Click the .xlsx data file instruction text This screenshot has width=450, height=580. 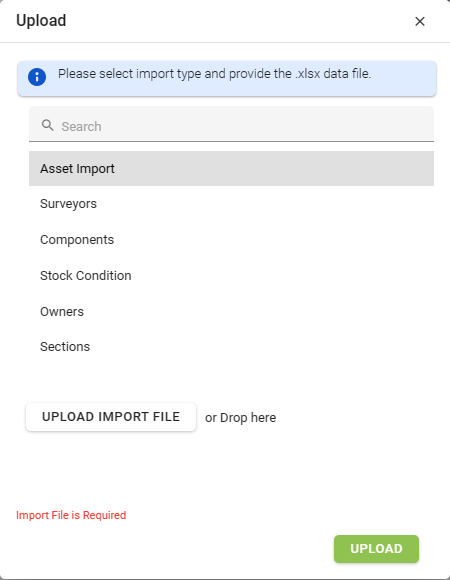coord(214,74)
